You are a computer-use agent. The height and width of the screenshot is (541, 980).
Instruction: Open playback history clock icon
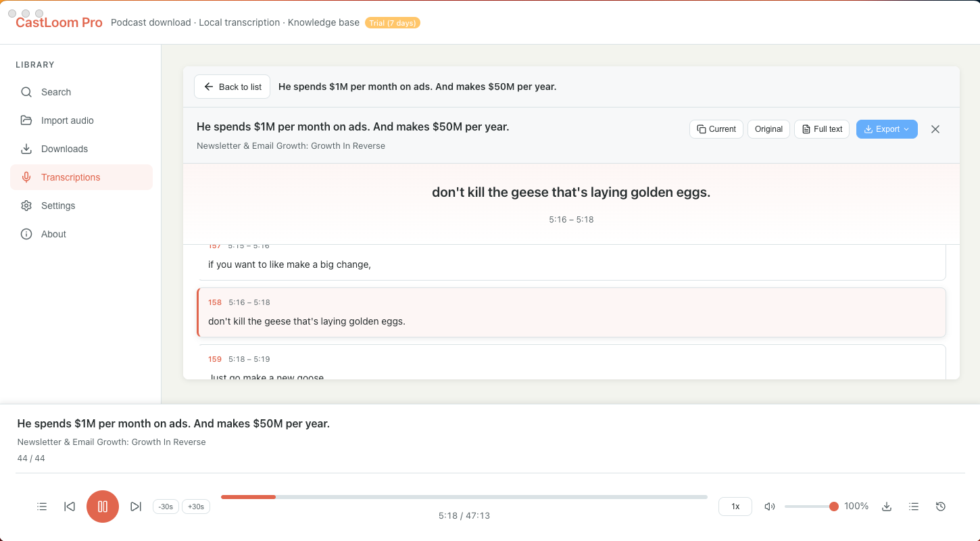(940, 507)
